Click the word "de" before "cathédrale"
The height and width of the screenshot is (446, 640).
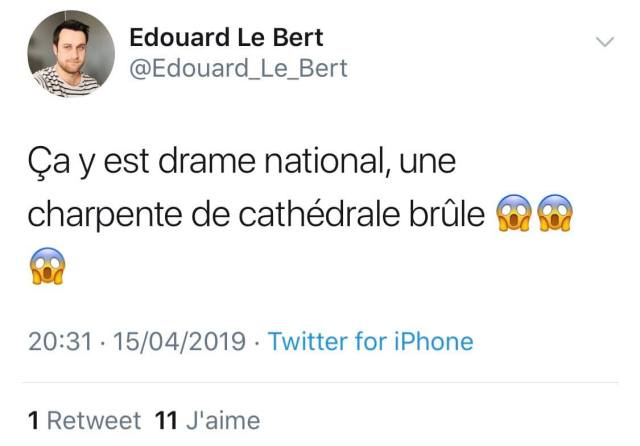(x=202, y=214)
